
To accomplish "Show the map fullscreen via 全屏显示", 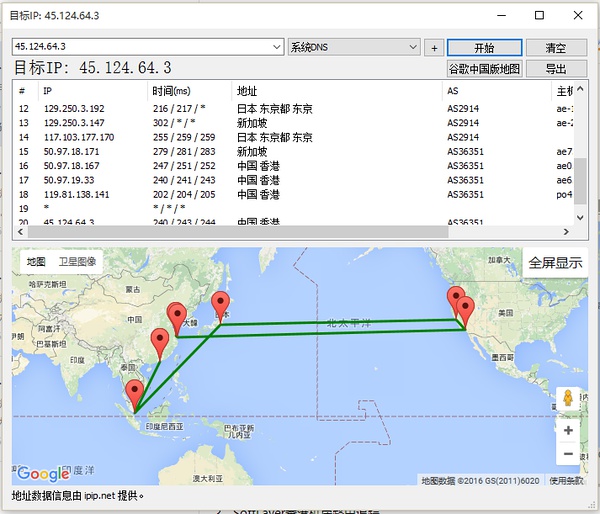I will pos(555,263).
